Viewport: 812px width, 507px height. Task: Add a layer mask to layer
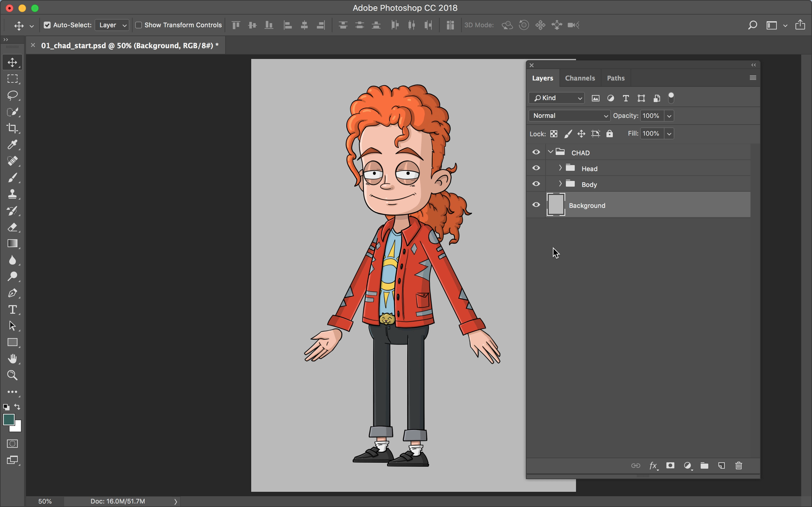(x=670, y=465)
